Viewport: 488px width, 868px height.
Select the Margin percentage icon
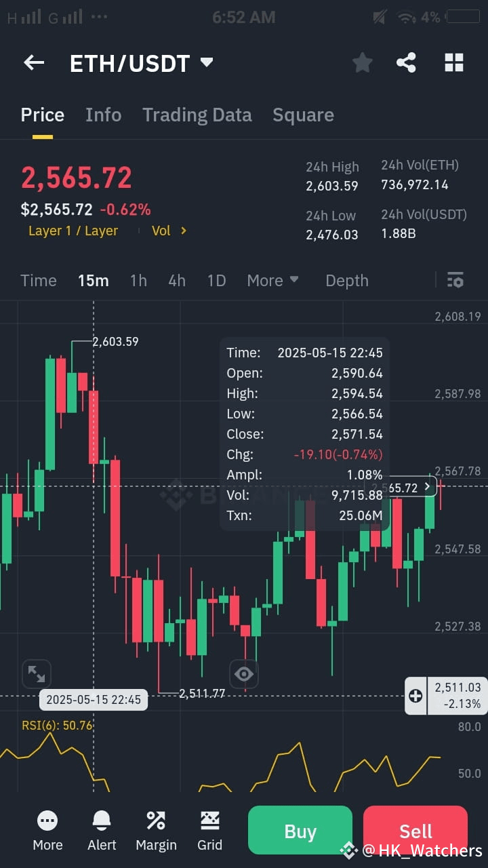pos(155,829)
